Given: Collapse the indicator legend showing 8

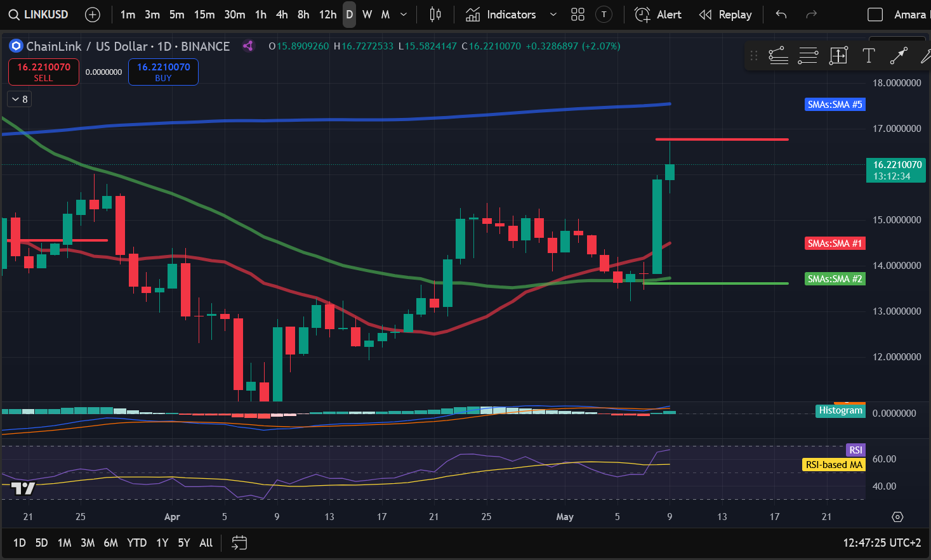Looking at the screenshot, I should pos(20,99).
